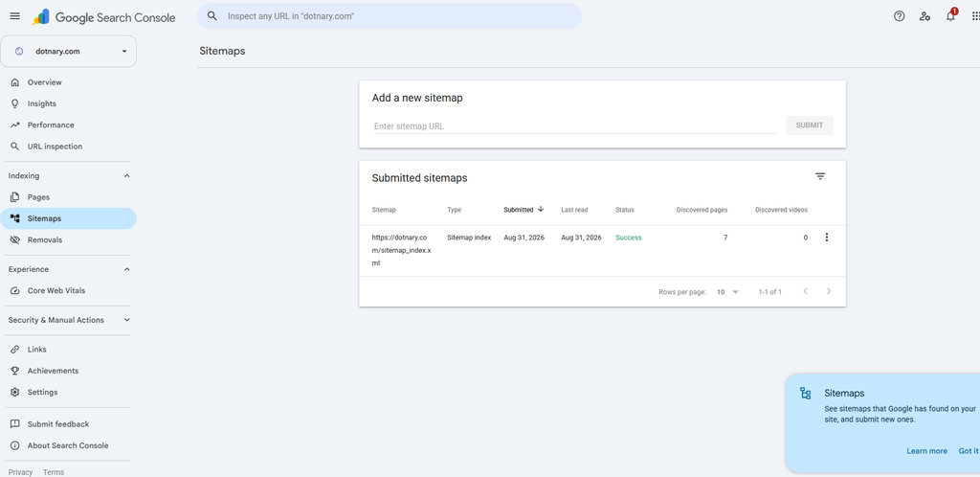Collapse the Indexing section
Screen dimensions: 980x477
click(127, 176)
